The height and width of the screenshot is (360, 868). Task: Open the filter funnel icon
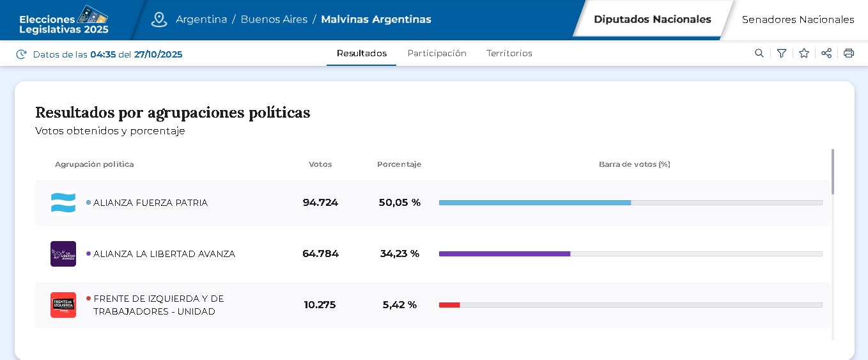click(782, 54)
